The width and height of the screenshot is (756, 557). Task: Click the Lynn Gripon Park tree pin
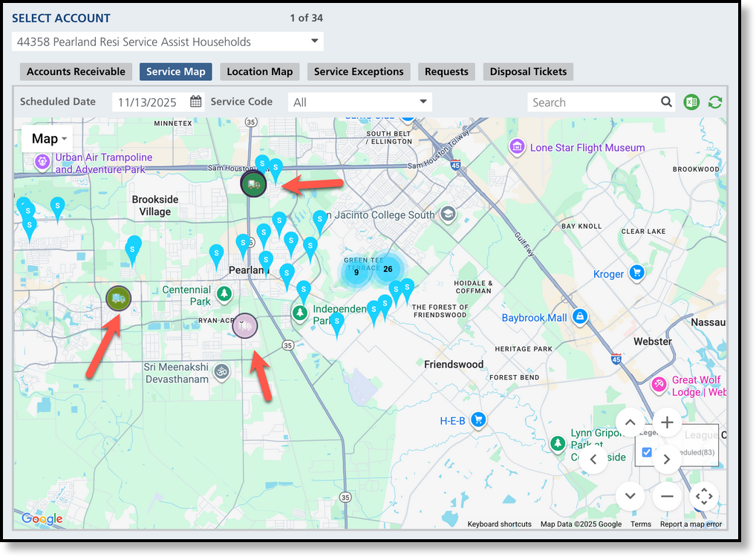[x=558, y=443]
